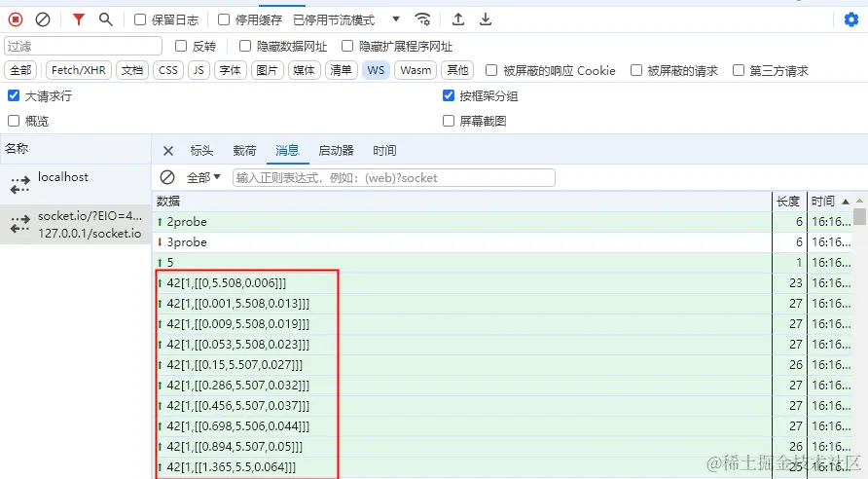The image size is (868, 479).
Task: Filter by Fetch/XHR type
Action: (x=79, y=70)
